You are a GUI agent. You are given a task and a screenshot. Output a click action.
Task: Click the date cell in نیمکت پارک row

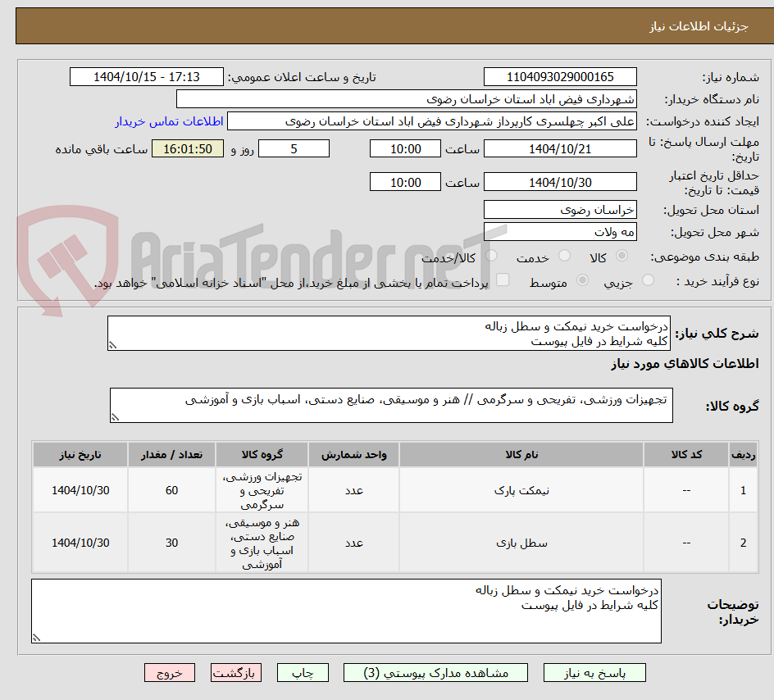click(80, 490)
